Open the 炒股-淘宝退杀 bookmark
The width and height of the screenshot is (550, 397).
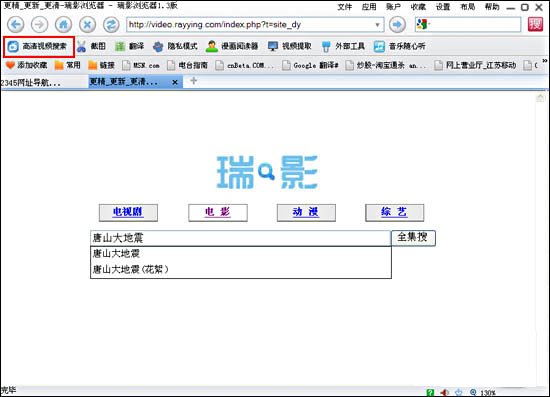pos(386,65)
